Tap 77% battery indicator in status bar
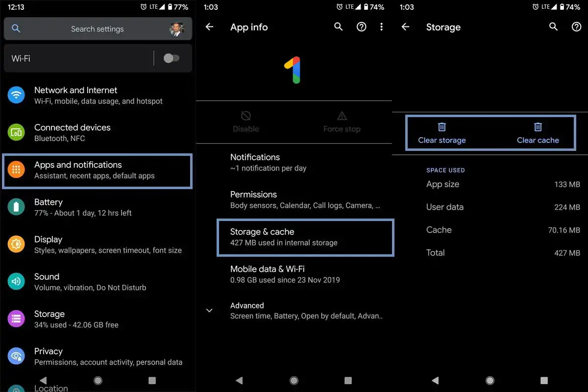 click(x=177, y=7)
